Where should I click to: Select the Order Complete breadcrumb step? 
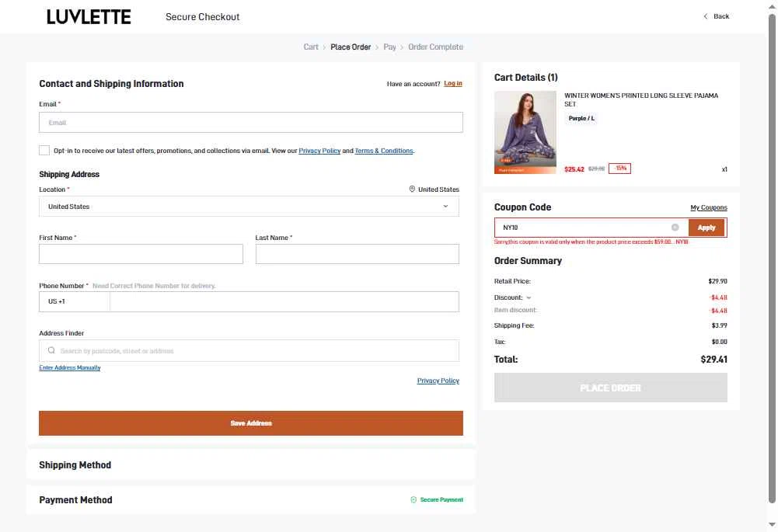coord(436,47)
